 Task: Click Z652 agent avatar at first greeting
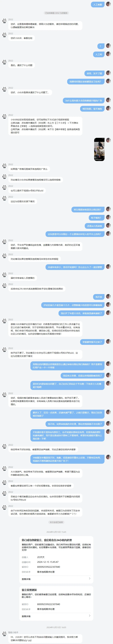(4, 21)
